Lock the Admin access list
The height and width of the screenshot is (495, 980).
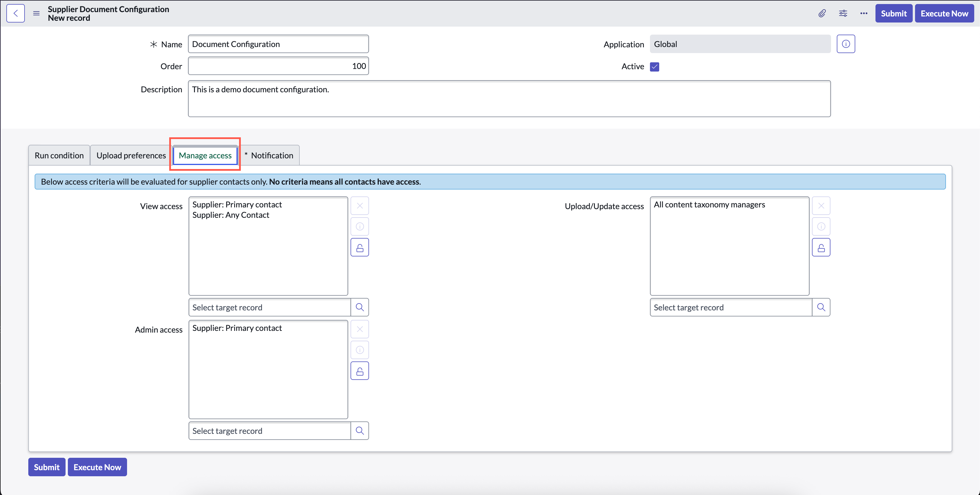360,371
